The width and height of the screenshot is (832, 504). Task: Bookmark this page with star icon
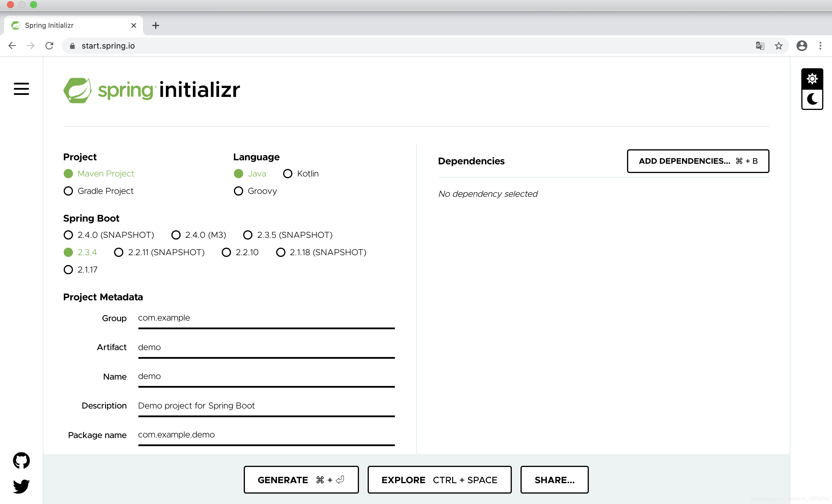point(778,46)
